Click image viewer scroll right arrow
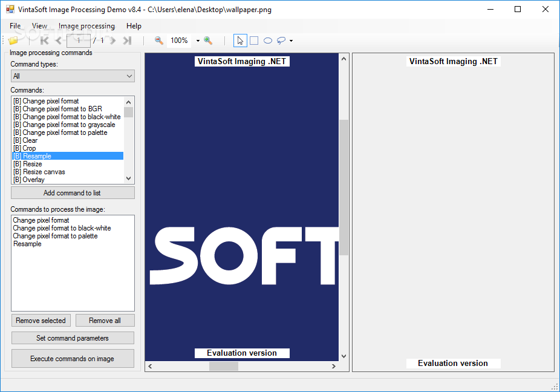This screenshot has height=392, width=560. click(x=334, y=366)
